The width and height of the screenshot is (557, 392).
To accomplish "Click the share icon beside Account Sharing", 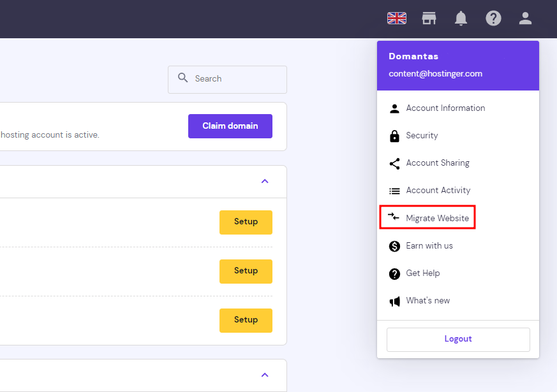I will coord(394,164).
